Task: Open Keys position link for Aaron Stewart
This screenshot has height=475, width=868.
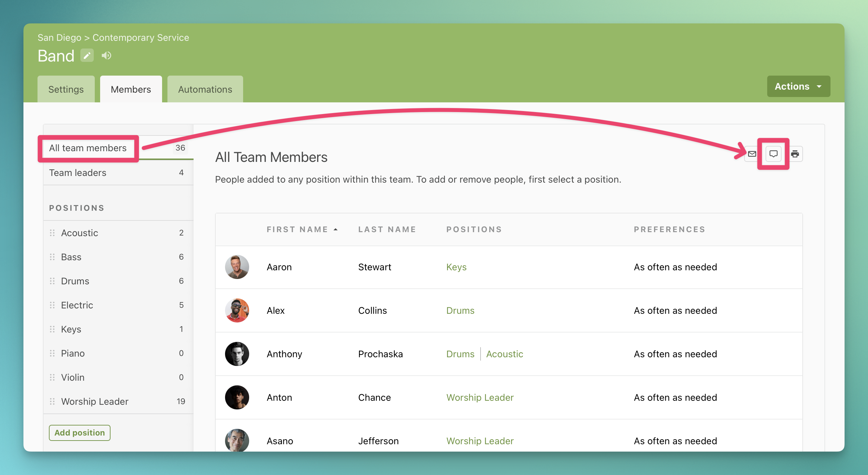Action: (456, 267)
